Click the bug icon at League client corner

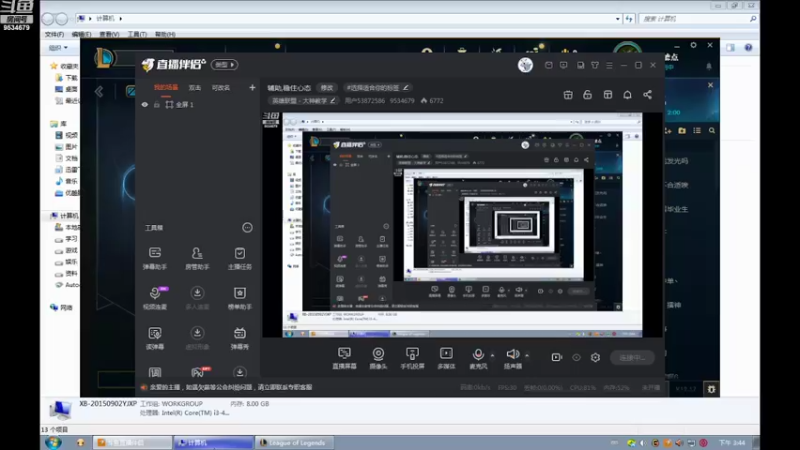click(711, 389)
